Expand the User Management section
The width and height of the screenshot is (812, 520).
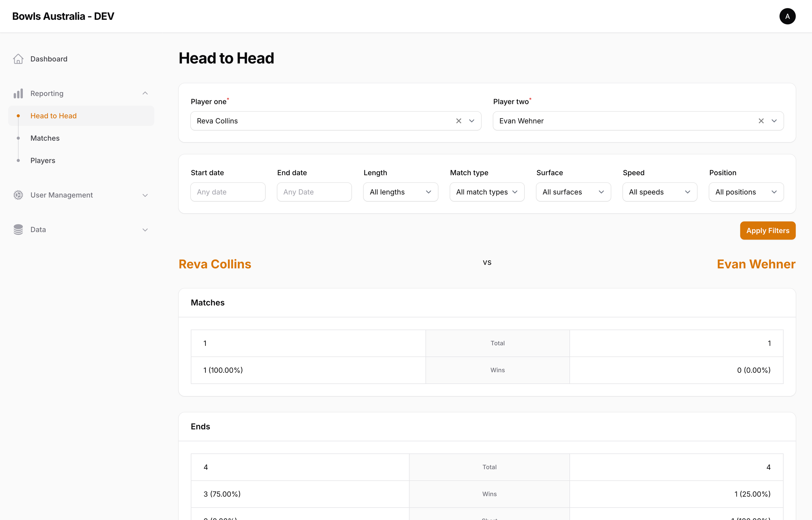(x=145, y=195)
